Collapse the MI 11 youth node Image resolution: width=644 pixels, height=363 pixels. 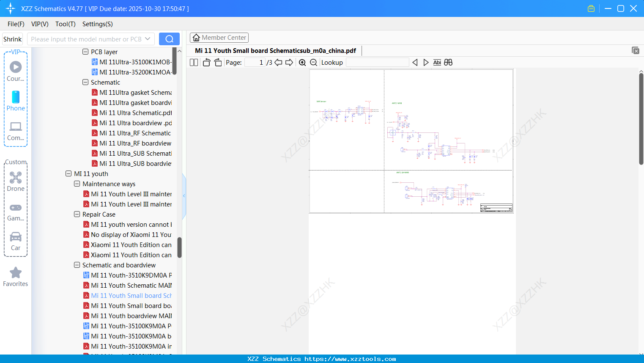coord(69,174)
